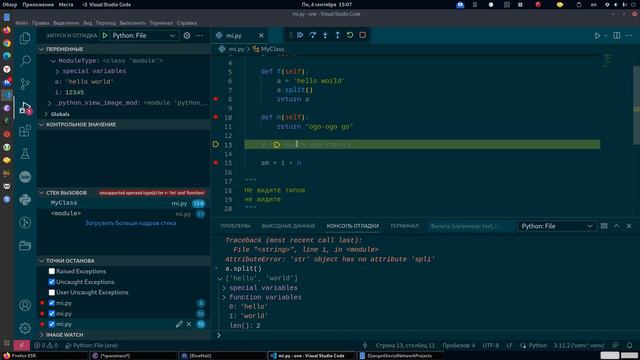Image resolution: width=640 pixels, height=360 pixels.
Task: Open the Extensions view
Action: pos(25,131)
